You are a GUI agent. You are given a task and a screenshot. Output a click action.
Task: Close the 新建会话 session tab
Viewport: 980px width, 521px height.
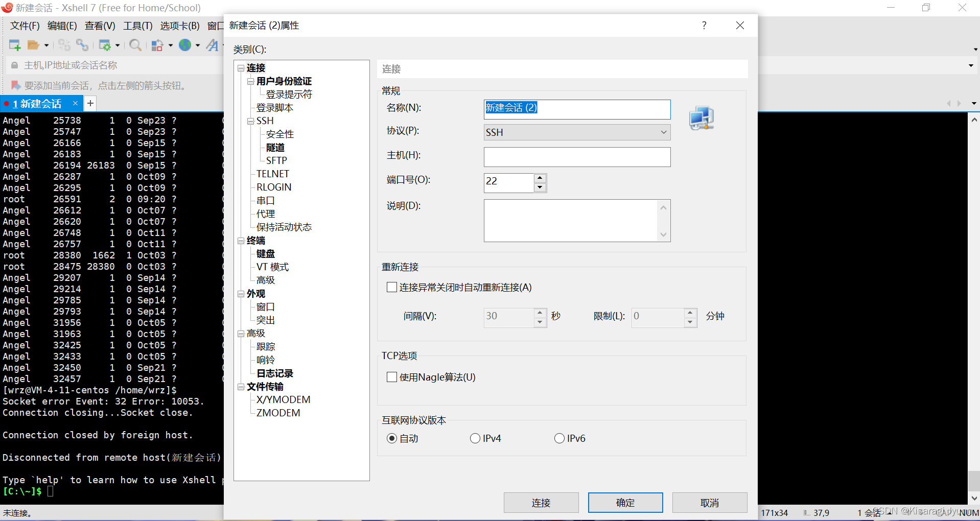pos(75,103)
